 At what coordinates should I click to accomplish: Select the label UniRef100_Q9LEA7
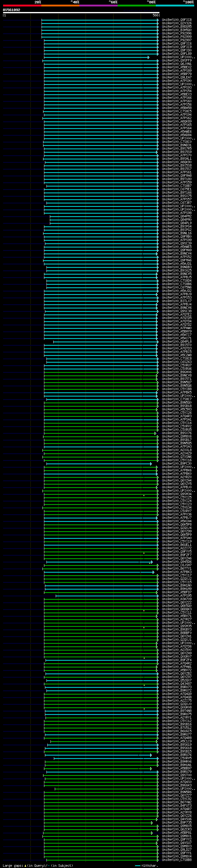176,78
